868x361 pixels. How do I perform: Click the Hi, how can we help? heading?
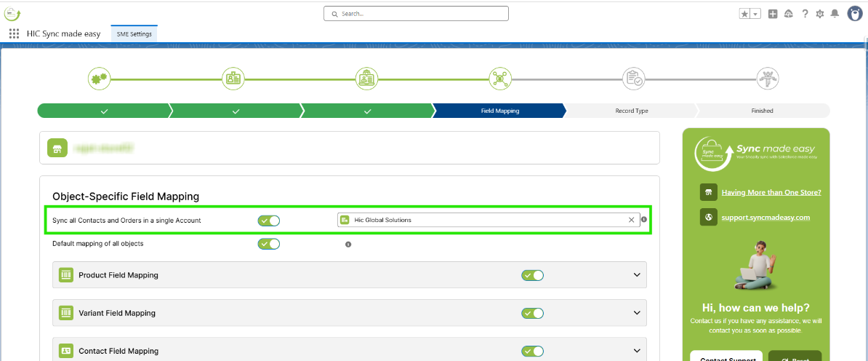pyautogui.click(x=755, y=307)
